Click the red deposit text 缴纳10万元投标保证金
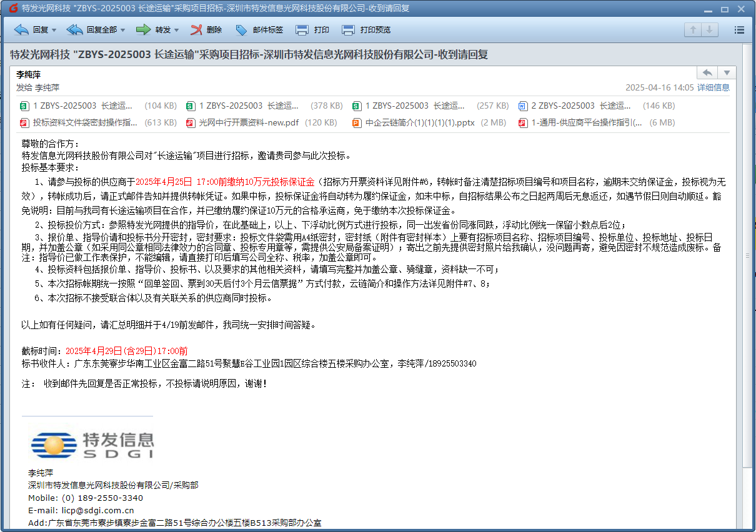Screen dimensions: 756x532 (271, 182)
